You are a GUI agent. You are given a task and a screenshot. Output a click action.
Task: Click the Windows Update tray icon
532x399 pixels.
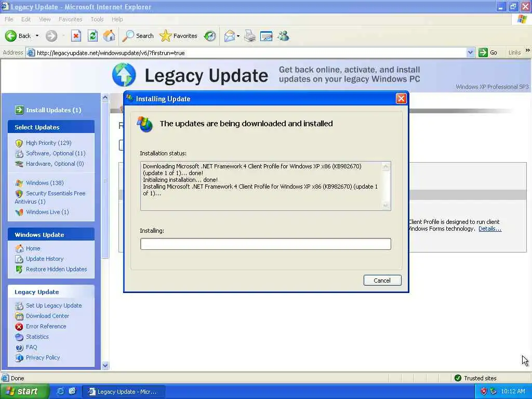tap(493, 391)
